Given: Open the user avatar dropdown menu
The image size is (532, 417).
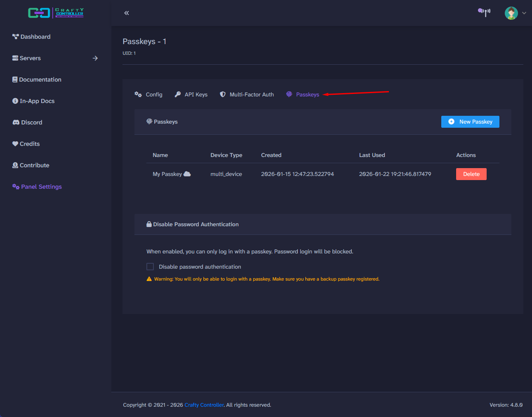Looking at the screenshot, I should pyautogui.click(x=524, y=13).
